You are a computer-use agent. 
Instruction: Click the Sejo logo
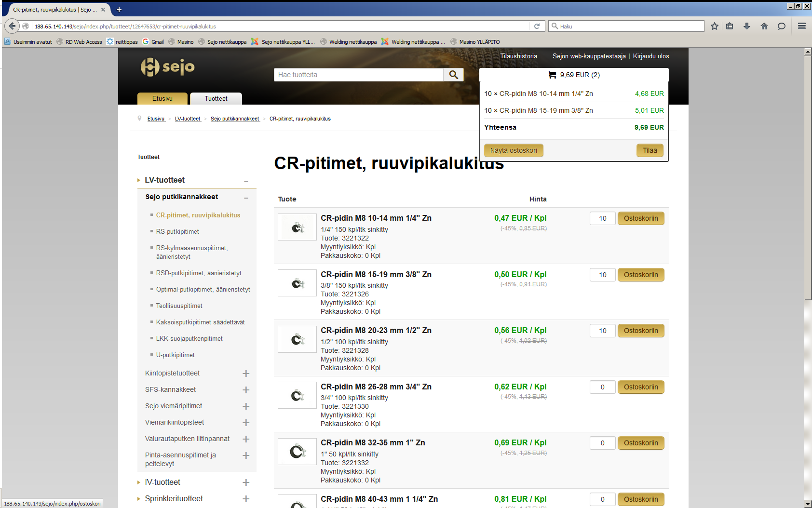click(167, 67)
